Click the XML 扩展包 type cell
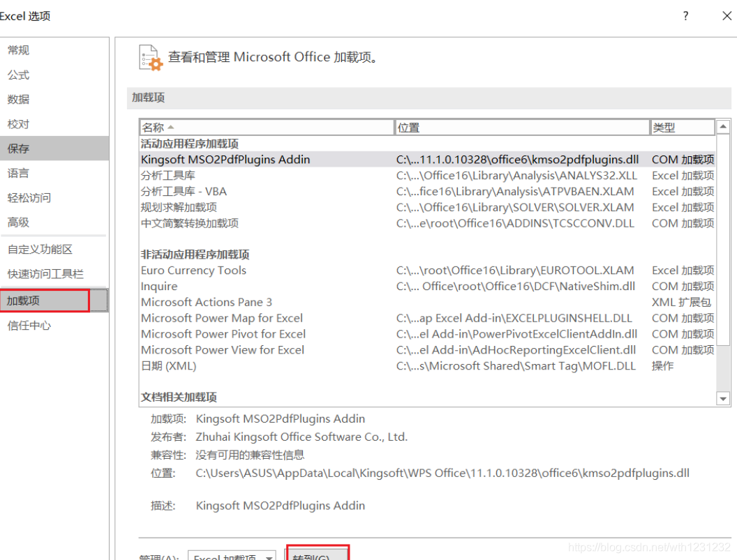 pos(682,303)
